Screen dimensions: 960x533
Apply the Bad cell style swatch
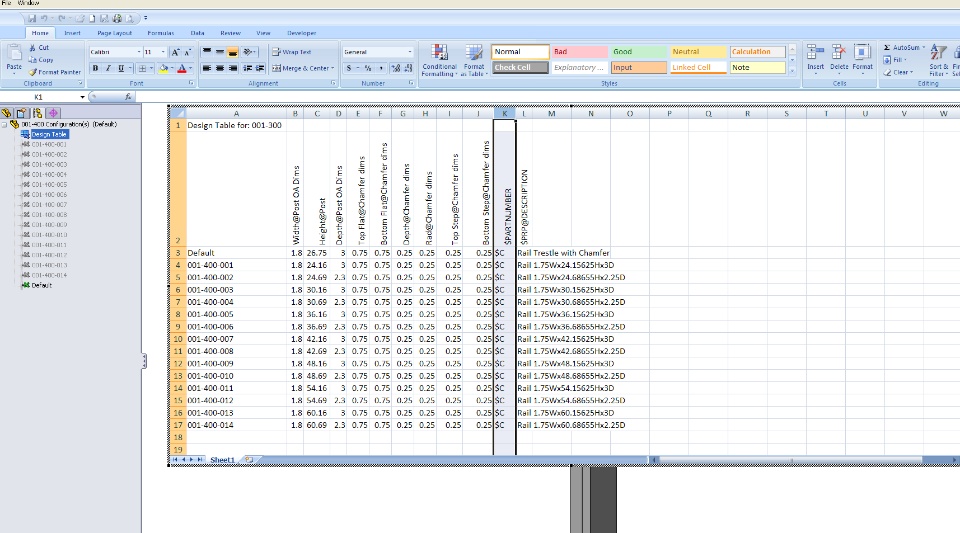579,52
